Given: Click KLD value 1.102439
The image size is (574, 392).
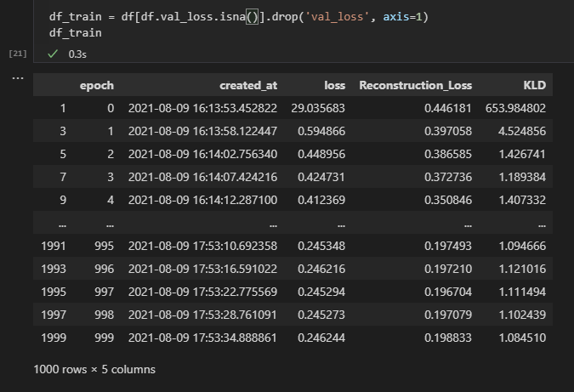Looking at the screenshot, I should [522, 315].
